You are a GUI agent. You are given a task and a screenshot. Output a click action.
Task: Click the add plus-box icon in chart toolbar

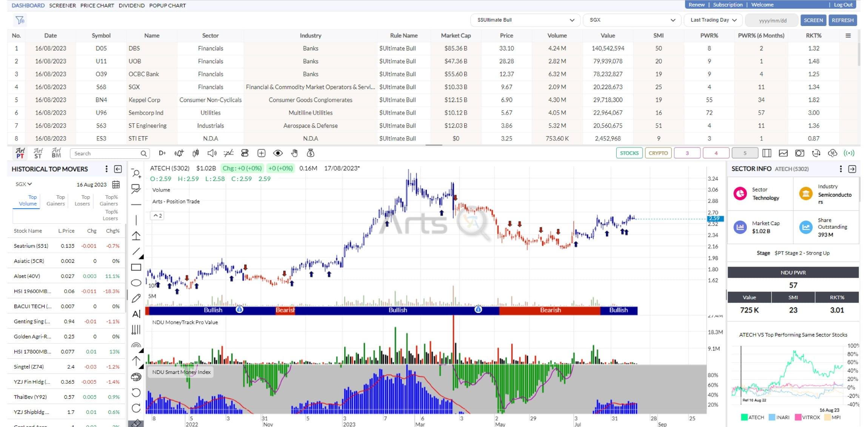coord(261,153)
